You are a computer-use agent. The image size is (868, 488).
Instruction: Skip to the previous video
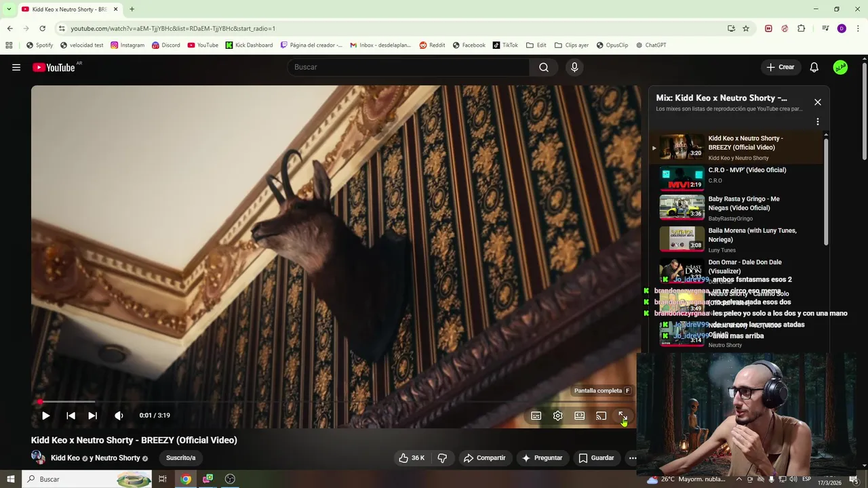coord(71,415)
